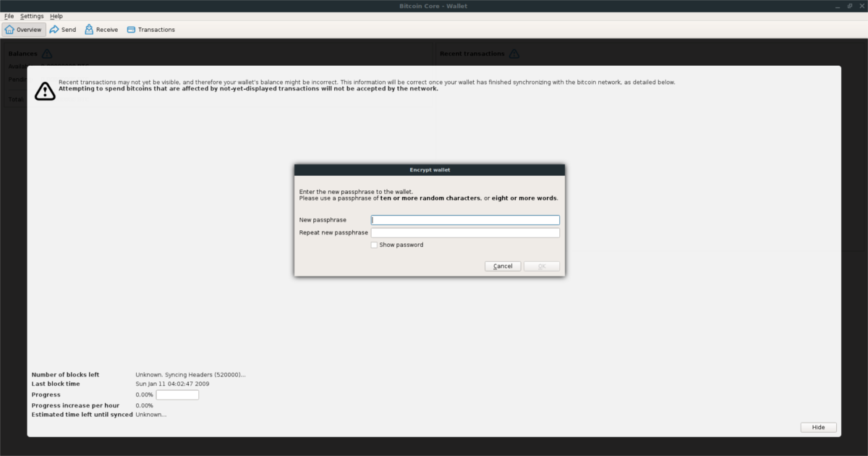Image resolution: width=868 pixels, height=456 pixels.
Task: Open the Overview tab in the toolbar
Action: tap(24, 30)
